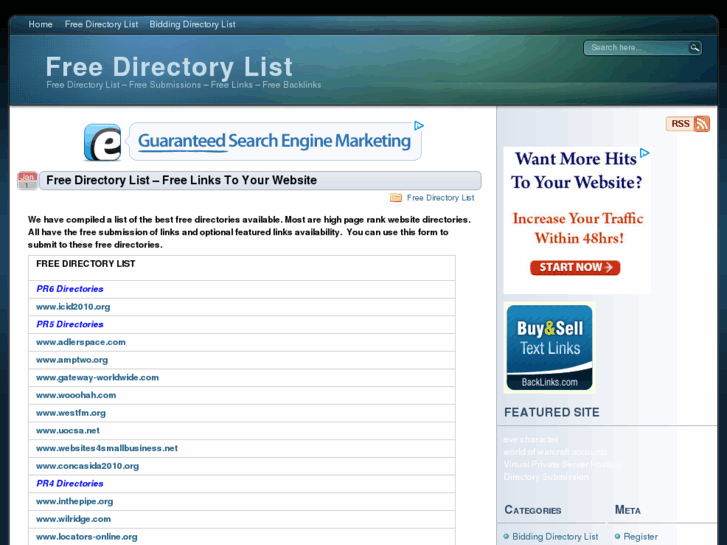This screenshot has width=727, height=545.
Task: Visit www.westfm.org link
Action: point(71,413)
